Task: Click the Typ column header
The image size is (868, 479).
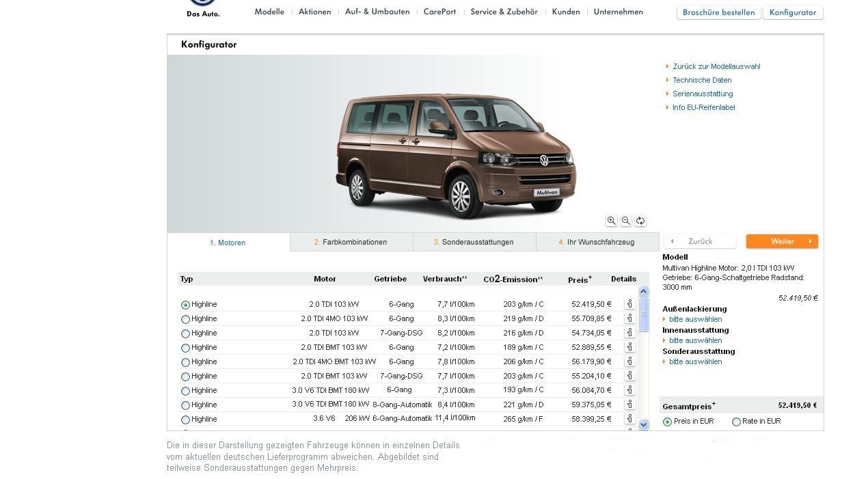Action: click(x=187, y=279)
